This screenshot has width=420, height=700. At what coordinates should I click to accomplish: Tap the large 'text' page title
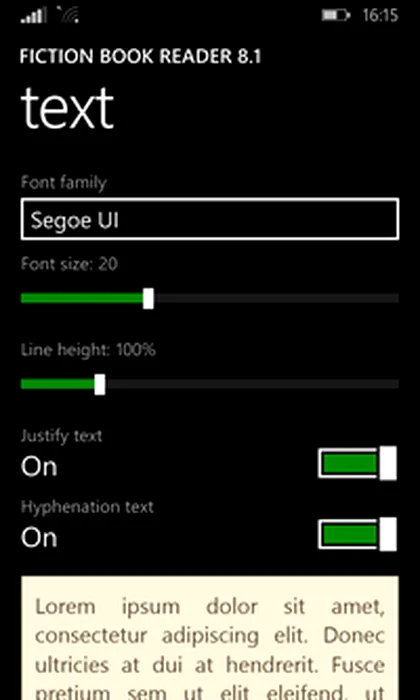(67, 108)
